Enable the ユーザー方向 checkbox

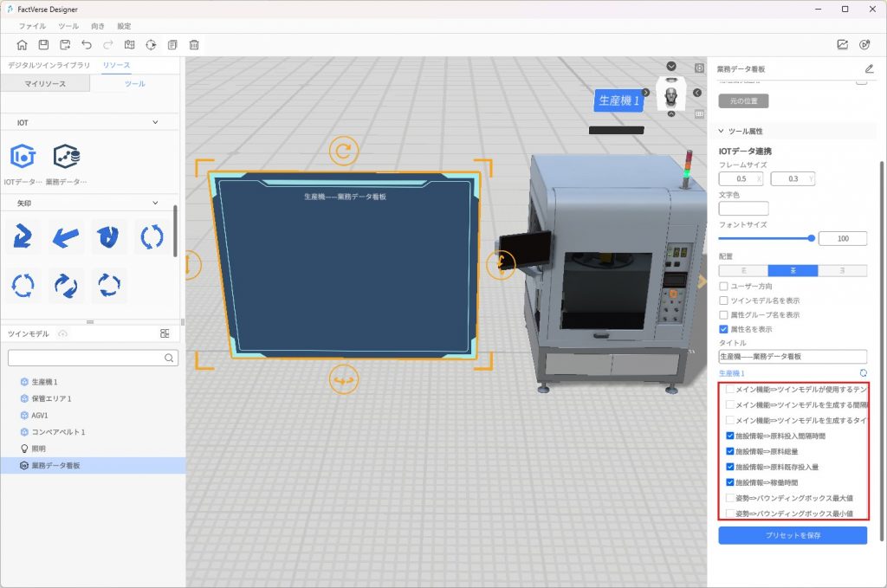coord(724,286)
